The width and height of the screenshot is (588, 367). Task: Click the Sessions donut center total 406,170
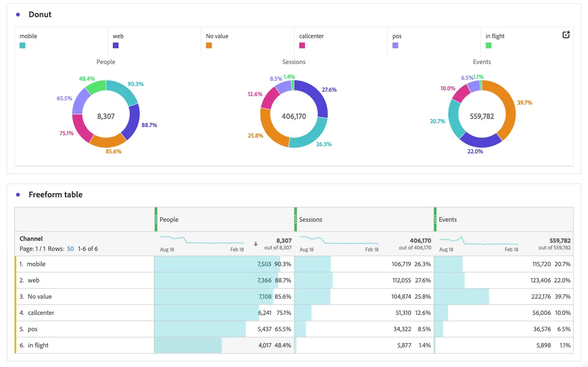[294, 116]
